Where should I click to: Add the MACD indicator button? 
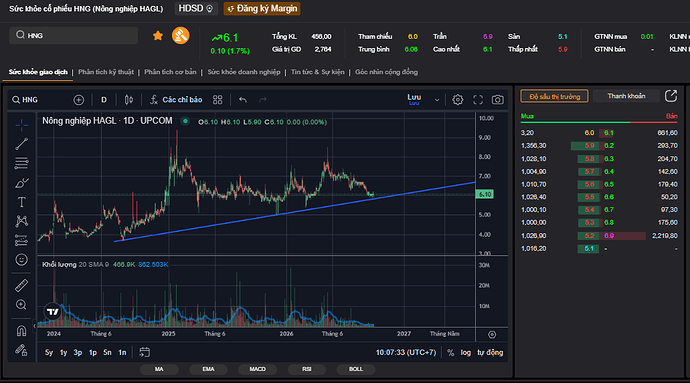coord(257,369)
